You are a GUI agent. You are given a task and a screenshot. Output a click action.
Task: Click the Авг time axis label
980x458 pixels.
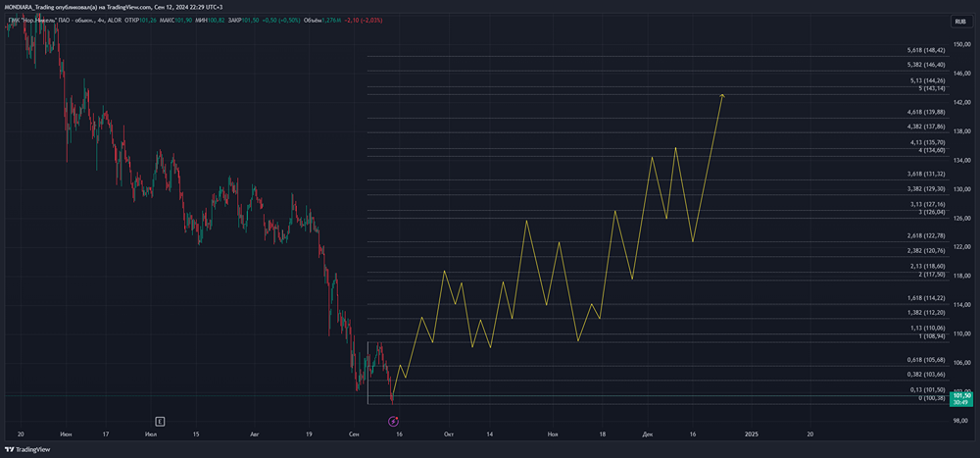[x=254, y=433]
